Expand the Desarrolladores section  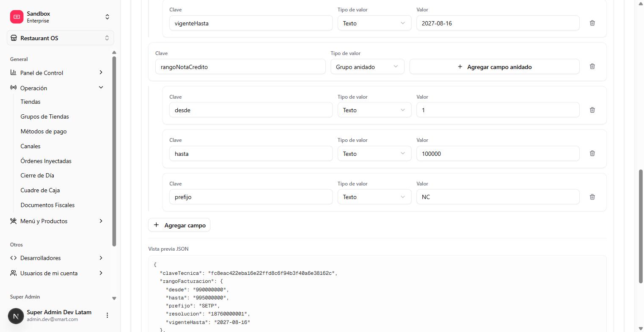tap(101, 258)
